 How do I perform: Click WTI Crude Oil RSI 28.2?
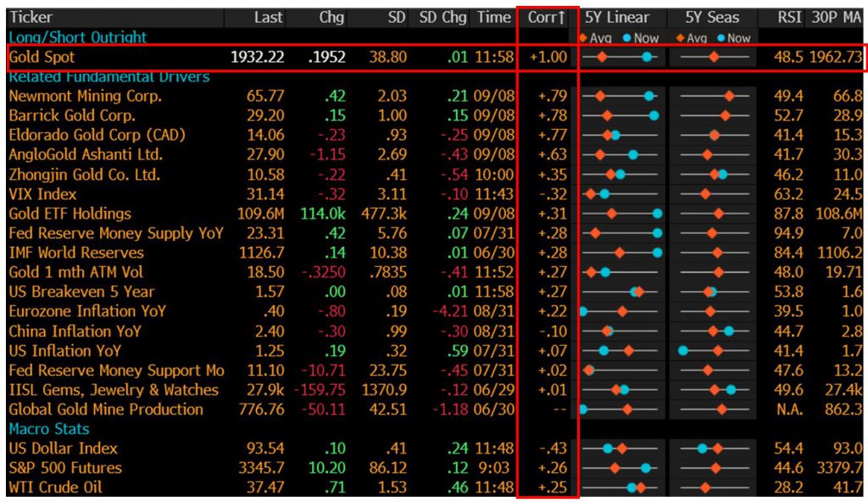(x=788, y=487)
